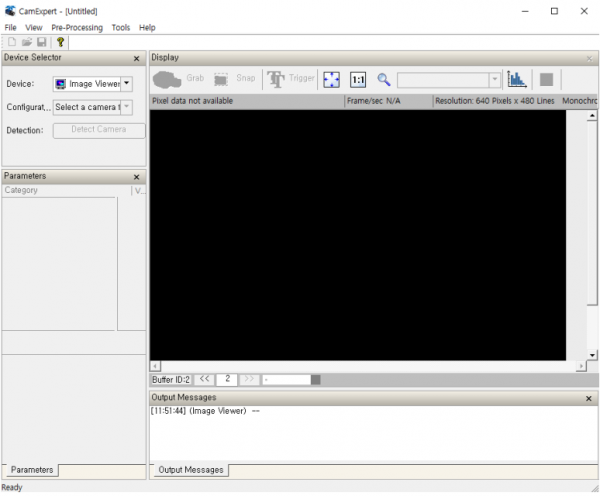
Task: Click the [11:51:44] (Image Viewer) log line
Action: (205, 411)
